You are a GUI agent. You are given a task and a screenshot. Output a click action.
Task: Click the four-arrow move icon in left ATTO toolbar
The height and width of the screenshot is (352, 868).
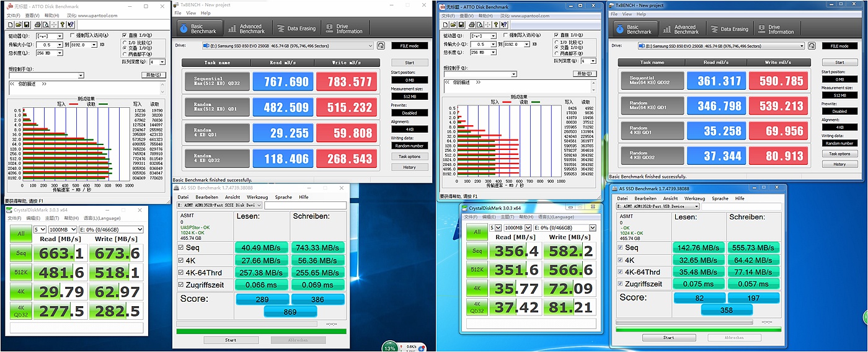point(54,25)
